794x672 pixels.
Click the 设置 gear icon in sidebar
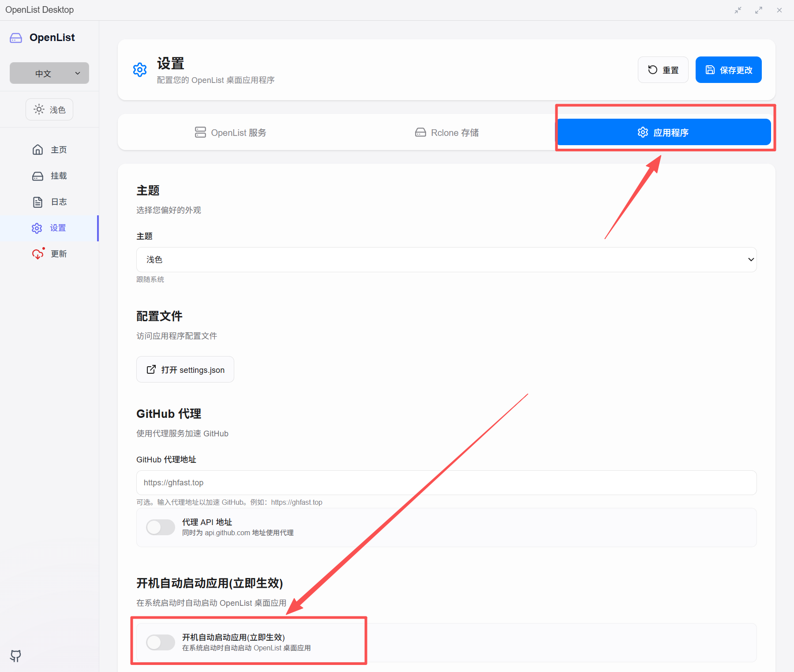37,228
